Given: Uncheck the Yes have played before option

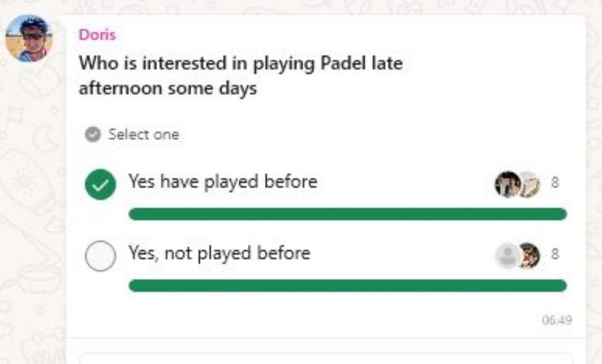Looking at the screenshot, I should coord(100,185).
